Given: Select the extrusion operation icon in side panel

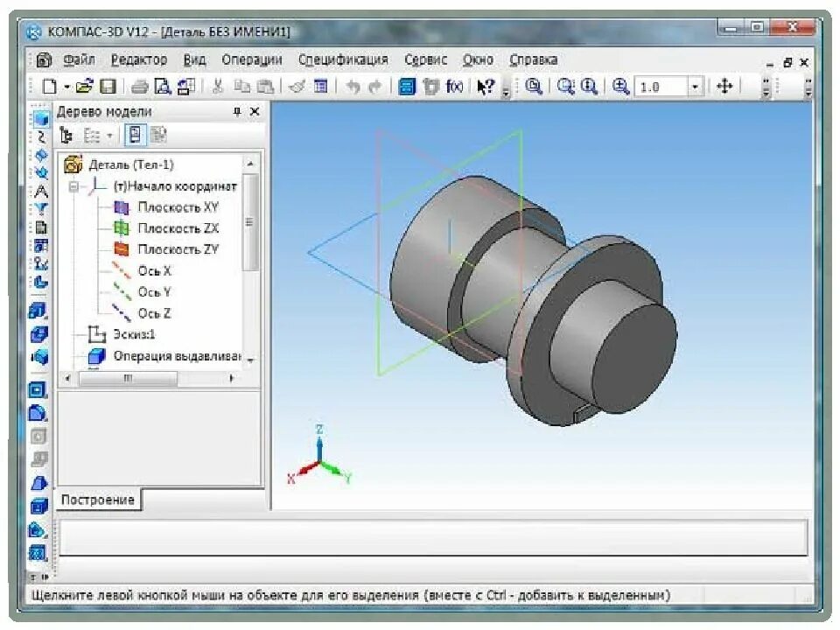Looking at the screenshot, I should click(38, 311).
